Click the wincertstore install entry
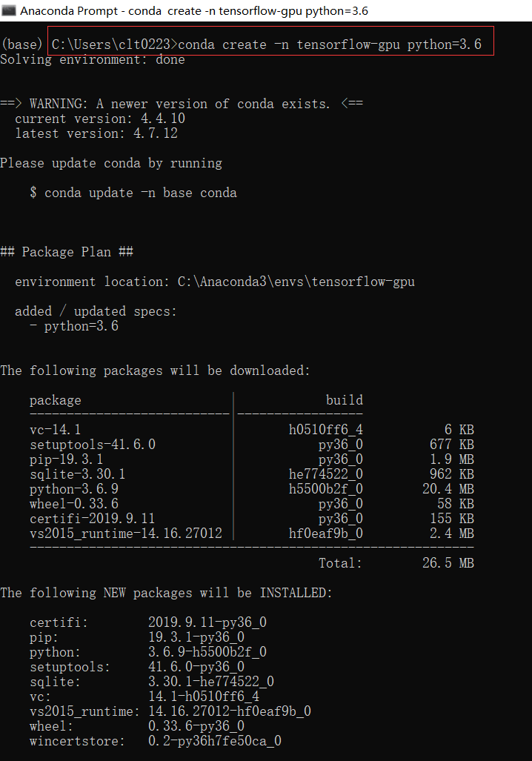Viewport: 532px width, 761px height. pyautogui.click(x=156, y=741)
